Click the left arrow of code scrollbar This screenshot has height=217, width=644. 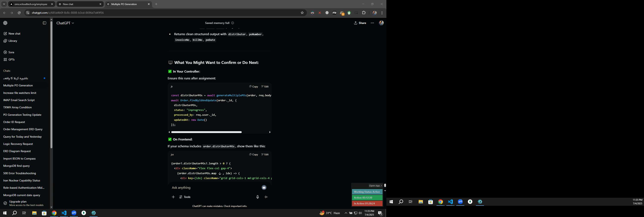(x=169, y=132)
